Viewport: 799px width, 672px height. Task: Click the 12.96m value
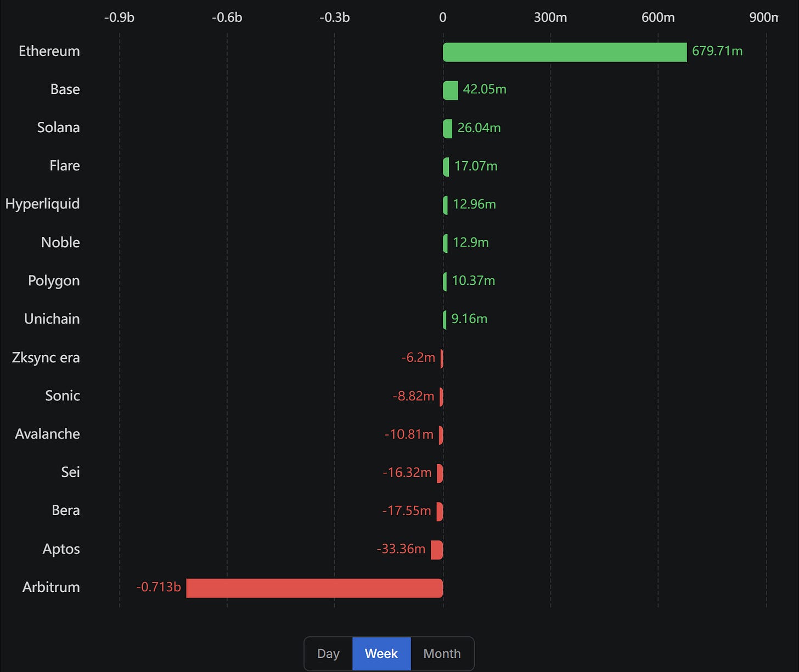[x=474, y=204]
